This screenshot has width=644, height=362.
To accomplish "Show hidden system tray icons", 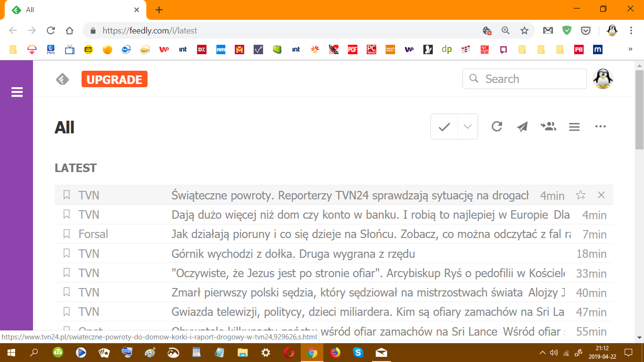I will [542, 353].
